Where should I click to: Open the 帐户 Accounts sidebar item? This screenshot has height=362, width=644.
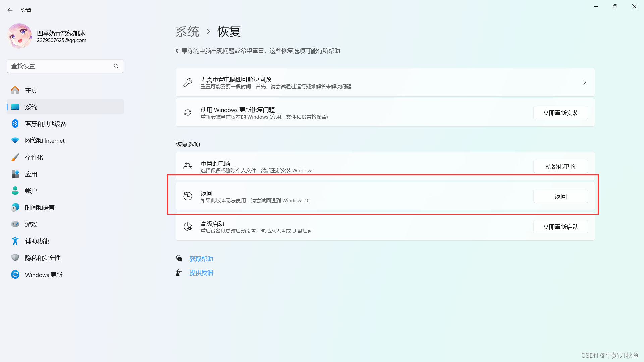click(31, 191)
